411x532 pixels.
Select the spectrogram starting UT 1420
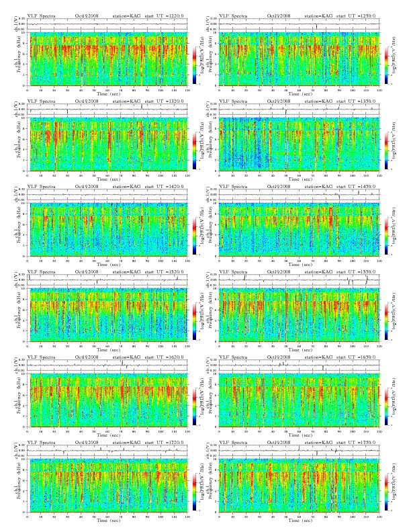107,229
